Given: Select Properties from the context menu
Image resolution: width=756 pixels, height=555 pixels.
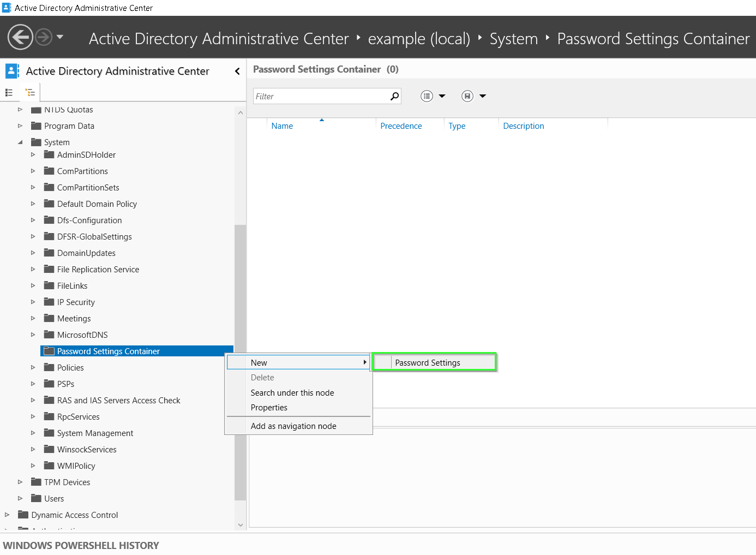Looking at the screenshot, I should click(x=269, y=407).
